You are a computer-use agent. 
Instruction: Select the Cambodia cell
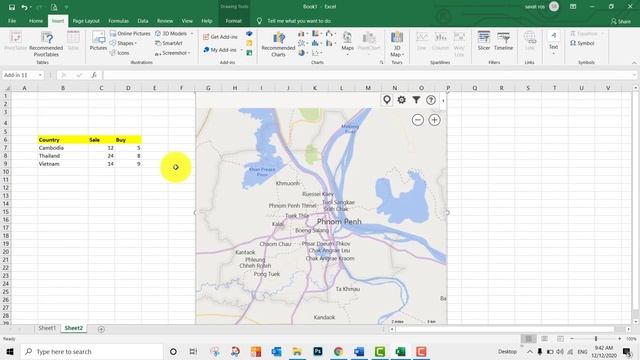63,148
